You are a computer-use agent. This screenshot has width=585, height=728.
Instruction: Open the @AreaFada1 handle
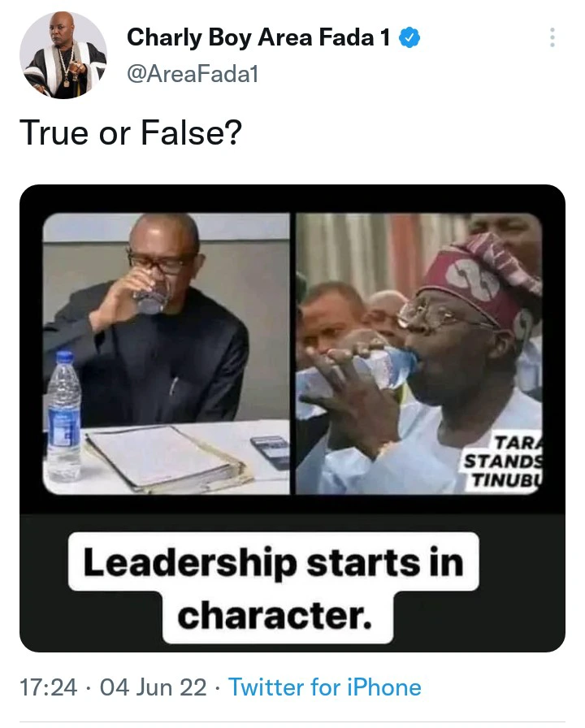coord(193,74)
